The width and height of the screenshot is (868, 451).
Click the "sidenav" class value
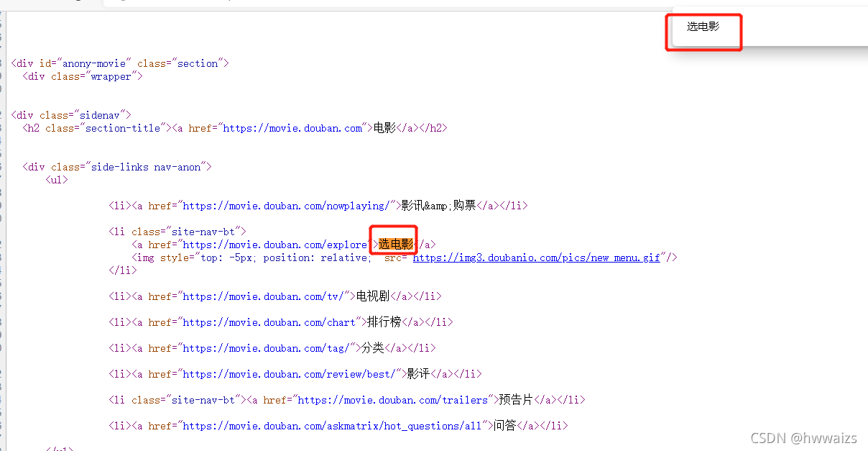100,115
